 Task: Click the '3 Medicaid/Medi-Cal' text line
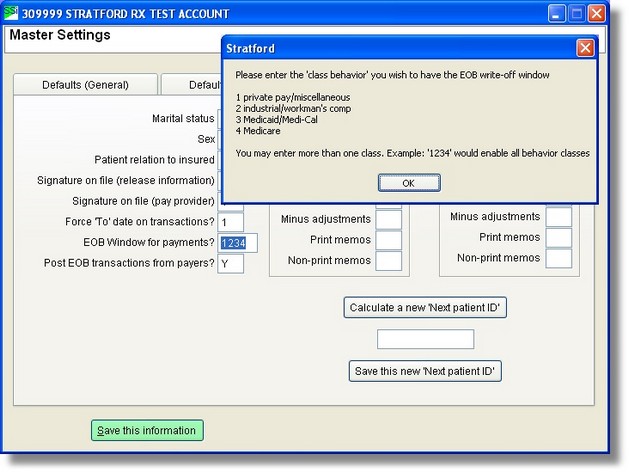click(276, 120)
